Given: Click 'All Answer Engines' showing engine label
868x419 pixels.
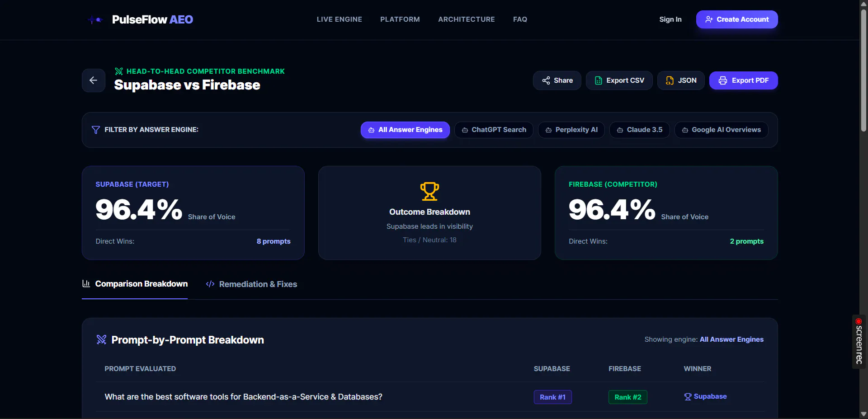Looking at the screenshot, I should tap(731, 339).
